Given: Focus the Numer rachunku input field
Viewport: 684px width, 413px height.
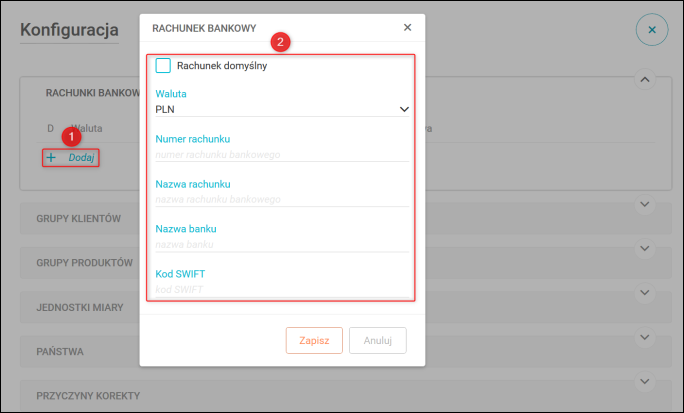Looking at the screenshot, I should click(282, 154).
